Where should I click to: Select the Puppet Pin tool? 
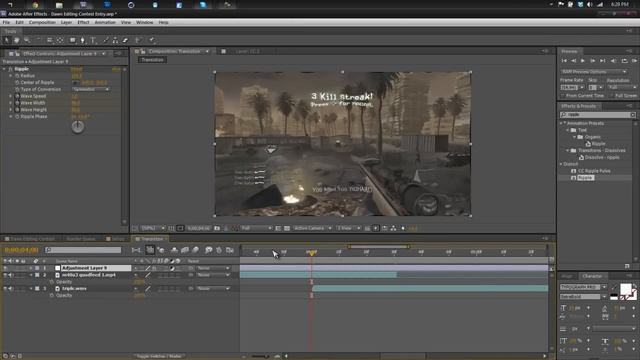click(x=152, y=40)
